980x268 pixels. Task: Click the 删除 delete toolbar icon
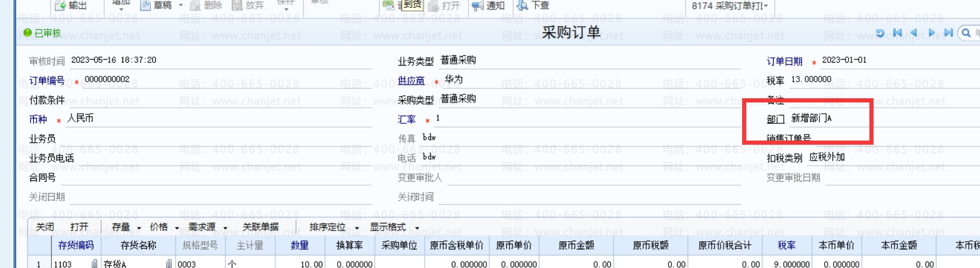(196, 5)
